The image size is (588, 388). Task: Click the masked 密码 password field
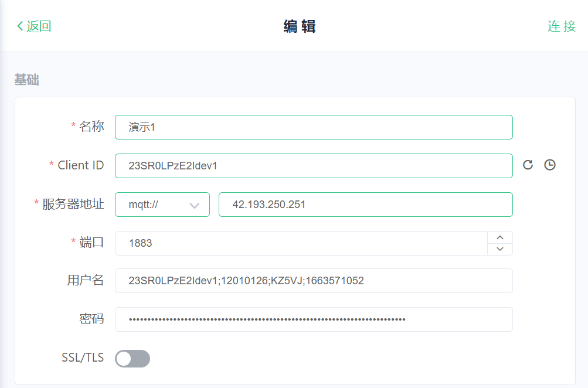click(314, 319)
